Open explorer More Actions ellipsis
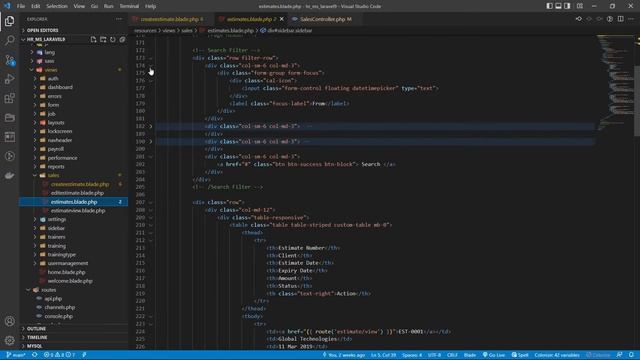This screenshot has width=640, height=360. (119, 19)
